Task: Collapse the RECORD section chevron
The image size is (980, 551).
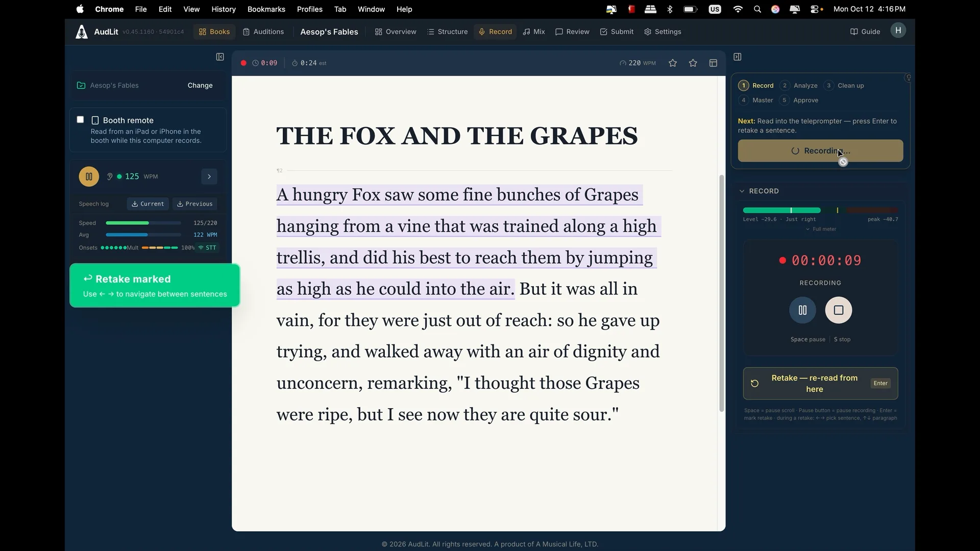Action: pyautogui.click(x=742, y=191)
